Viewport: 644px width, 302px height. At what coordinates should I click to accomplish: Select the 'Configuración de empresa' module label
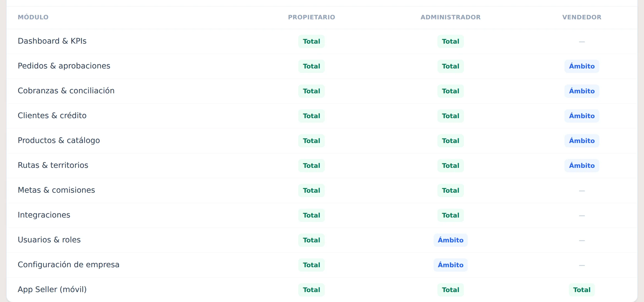click(68, 264)
